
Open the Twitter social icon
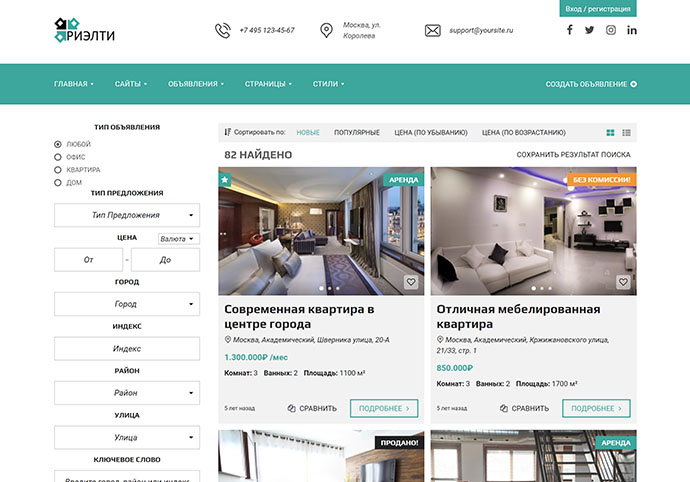point(590,30)
